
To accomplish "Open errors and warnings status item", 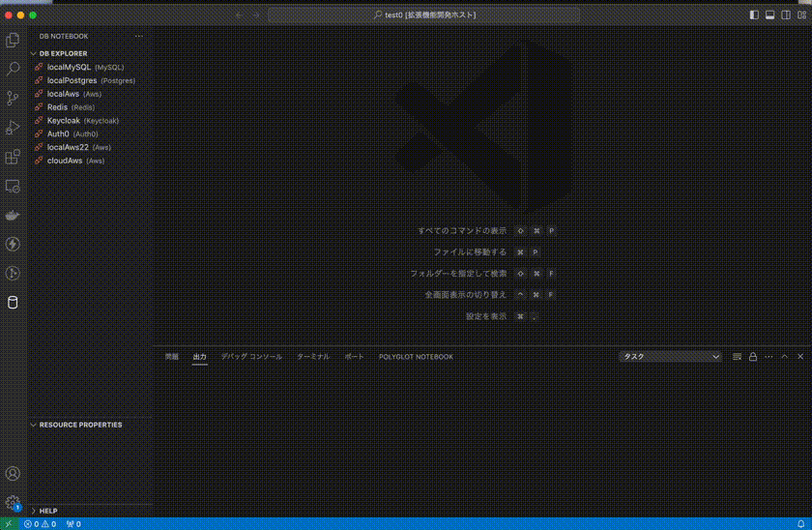I will 40,524.
